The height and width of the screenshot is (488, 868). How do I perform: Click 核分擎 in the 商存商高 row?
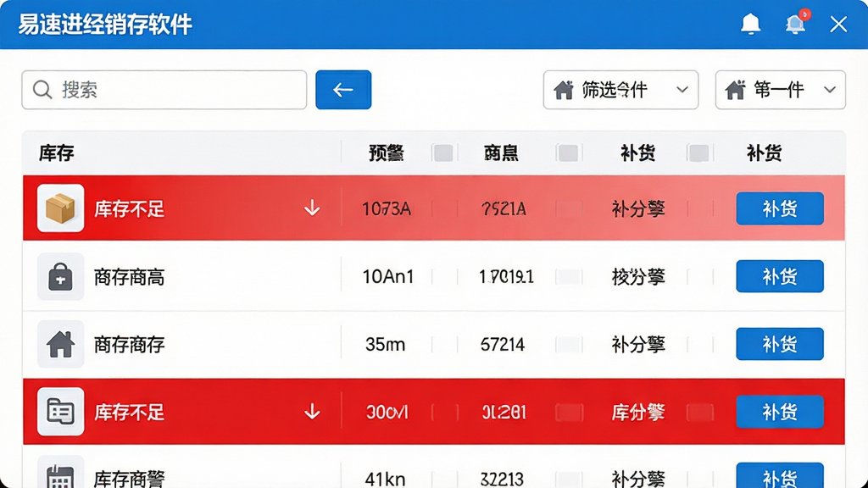point(638,277)
